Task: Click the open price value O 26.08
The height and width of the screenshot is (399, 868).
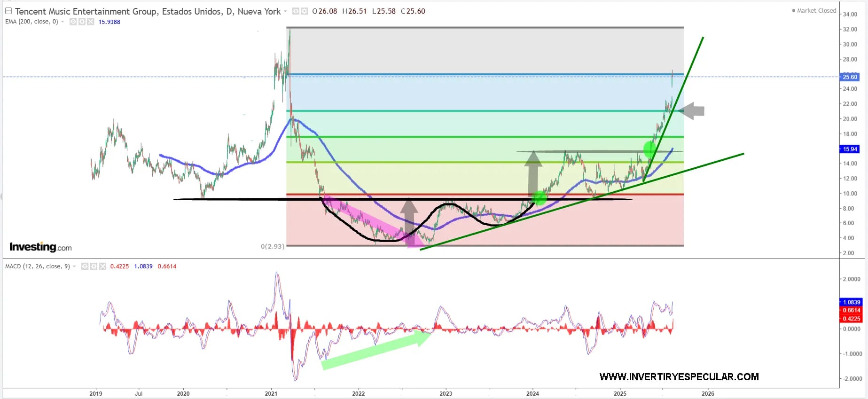Action: tap(325, 11)
